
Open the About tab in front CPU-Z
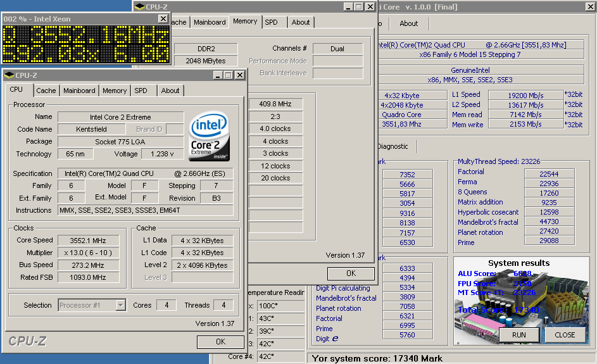pyautogui.click(x=170, y=91)
